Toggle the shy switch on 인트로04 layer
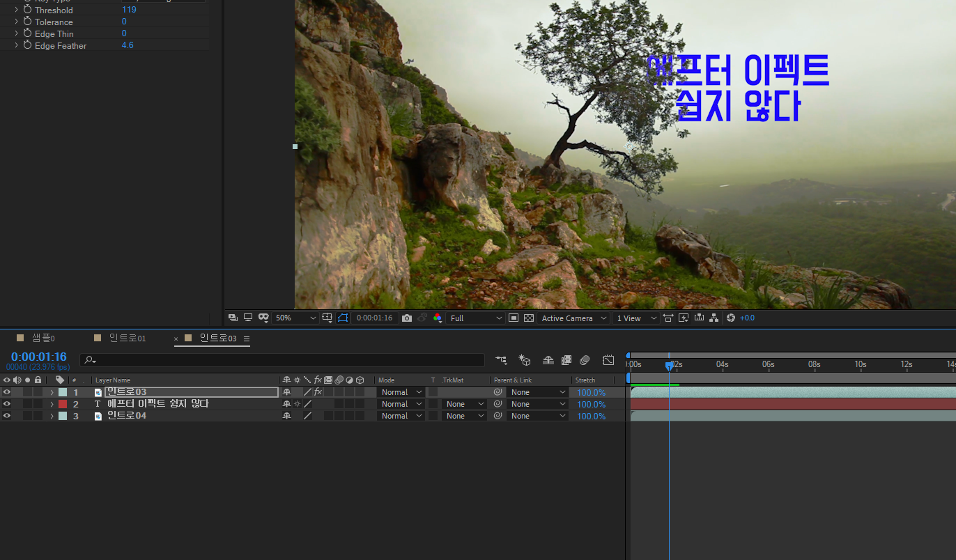Image resolution: width=956 pixels, height=560 pixels. (x=286, y=416)
